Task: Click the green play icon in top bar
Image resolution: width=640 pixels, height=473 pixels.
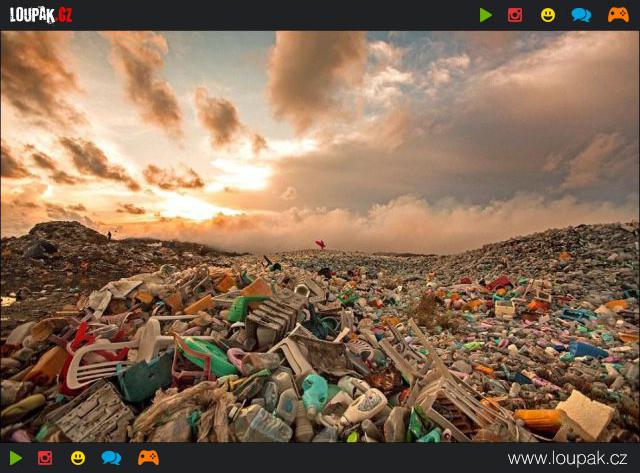Action: (x=485, y=15)
